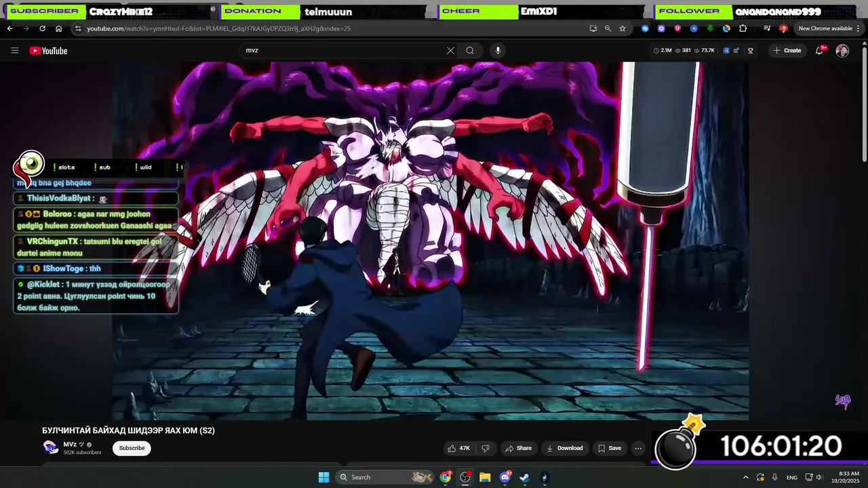Open the Windows Start menu
This screenshot has height=488, width=868.
click(x=323, y=477)
